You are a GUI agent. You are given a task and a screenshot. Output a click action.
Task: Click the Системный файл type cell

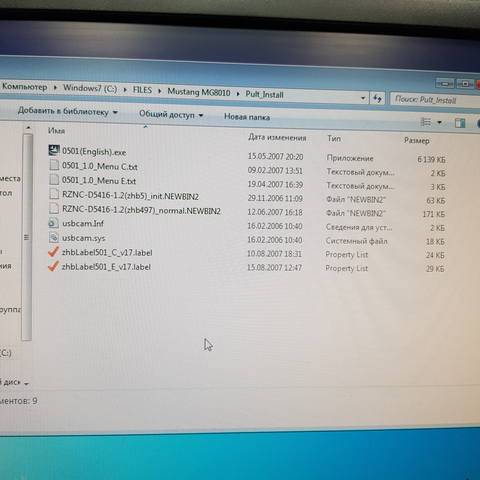click(357, 241)
